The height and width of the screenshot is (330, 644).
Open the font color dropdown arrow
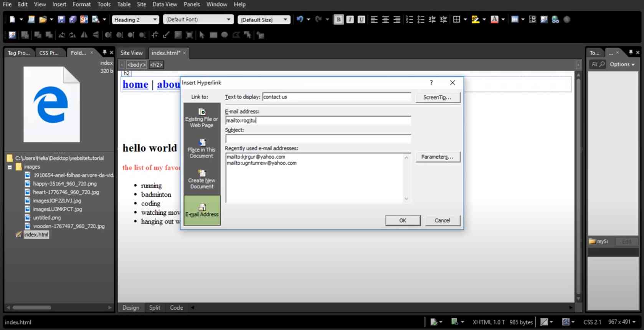point(503,20)
